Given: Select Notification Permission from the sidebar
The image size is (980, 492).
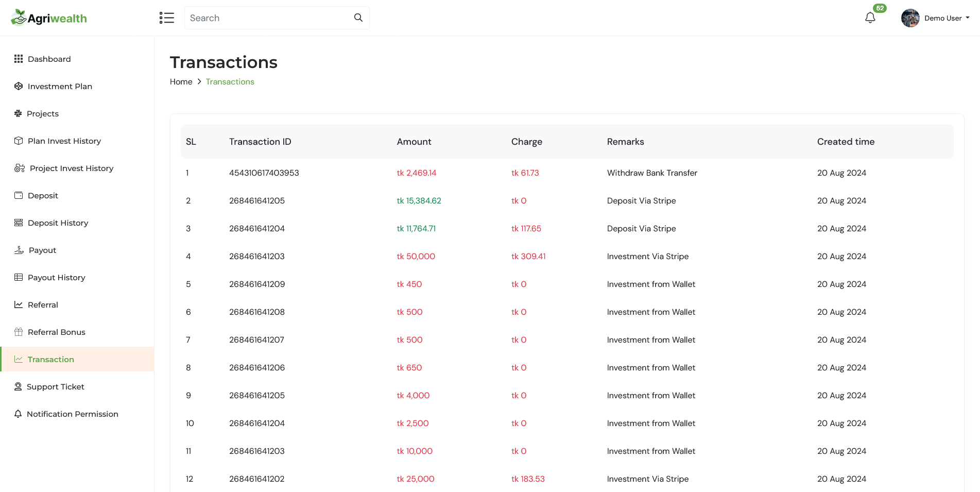Looking at the screenshot, I should click(x=73, y=414).
